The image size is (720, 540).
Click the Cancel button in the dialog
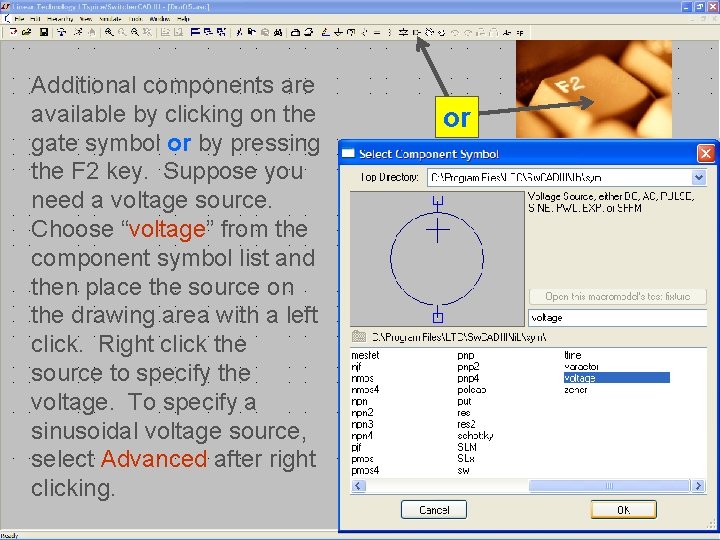point(434,510)
